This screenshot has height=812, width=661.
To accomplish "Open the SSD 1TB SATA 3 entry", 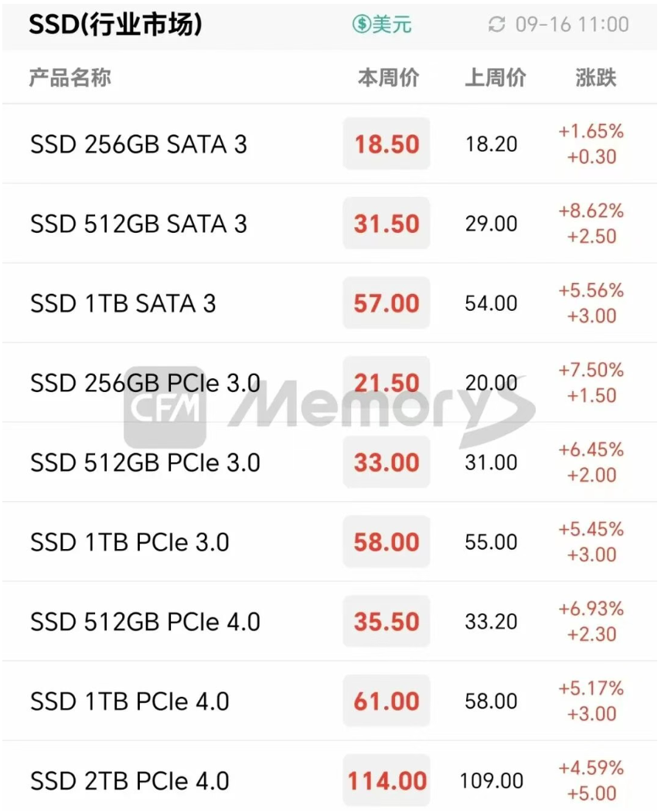I will click(123, 304).
